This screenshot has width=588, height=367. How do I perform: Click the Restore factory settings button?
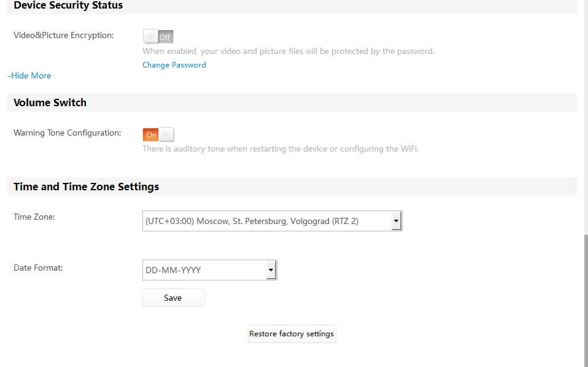point(292,334)
